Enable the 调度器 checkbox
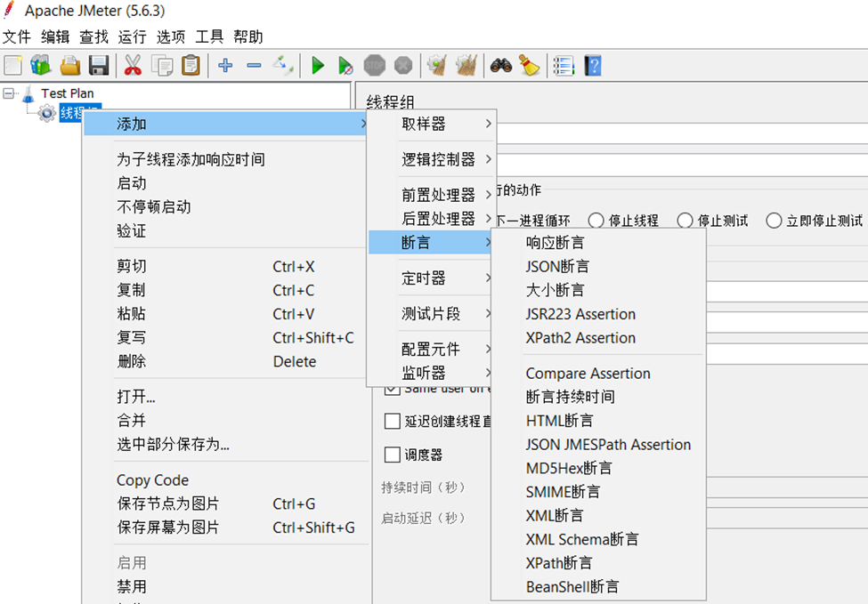Image resolution: width=868 pixels, height=604 pixels. [x=392, y=455]
